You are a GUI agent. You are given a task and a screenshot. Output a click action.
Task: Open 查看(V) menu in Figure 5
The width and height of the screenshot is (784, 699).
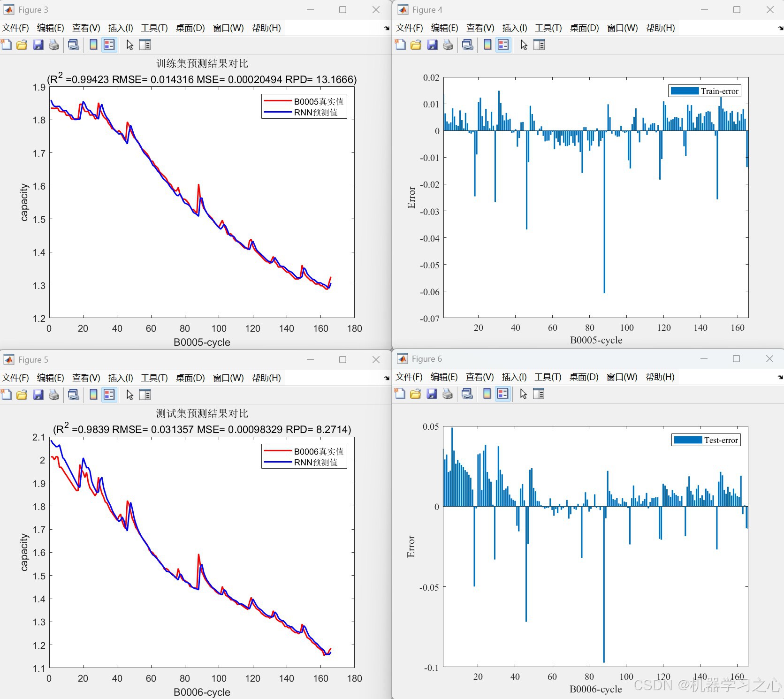[x=86, y=378]
